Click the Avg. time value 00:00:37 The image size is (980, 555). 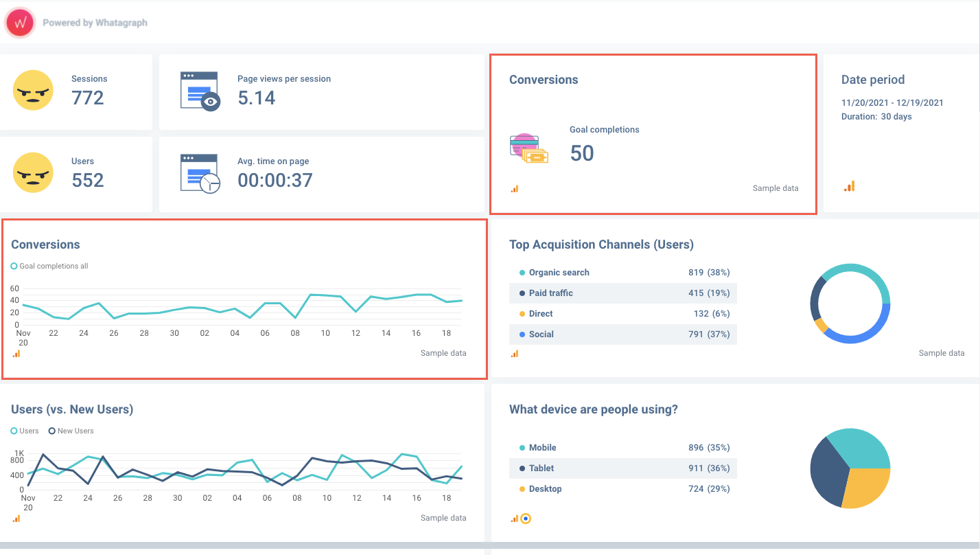pos(275,181)
